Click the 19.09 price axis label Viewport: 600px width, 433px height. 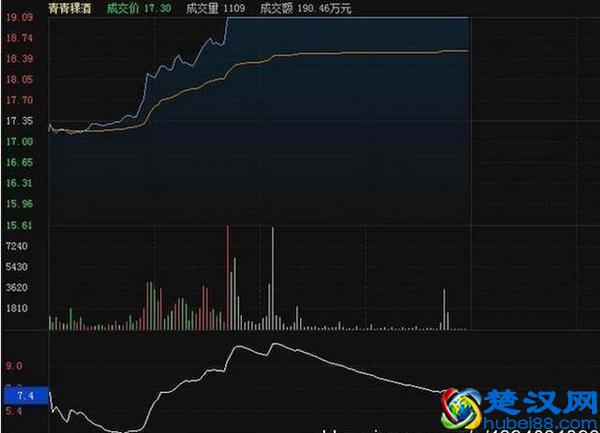tap(19, 17)
